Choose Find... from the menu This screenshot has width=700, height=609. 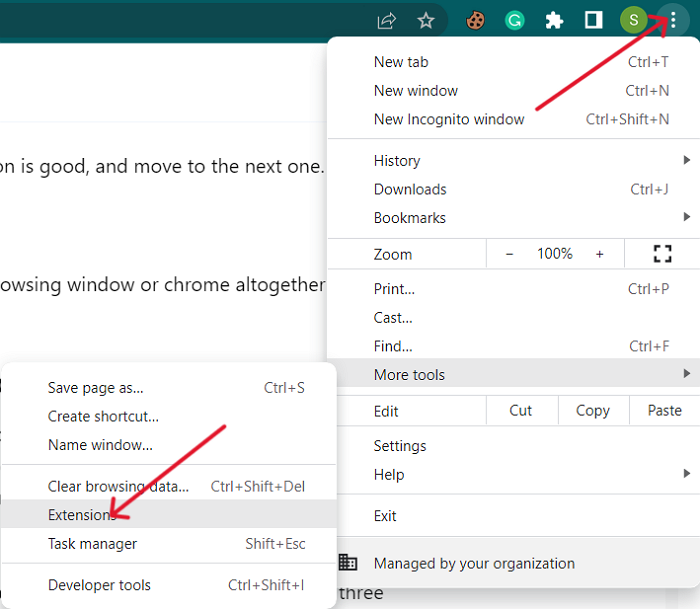point(513,346)
